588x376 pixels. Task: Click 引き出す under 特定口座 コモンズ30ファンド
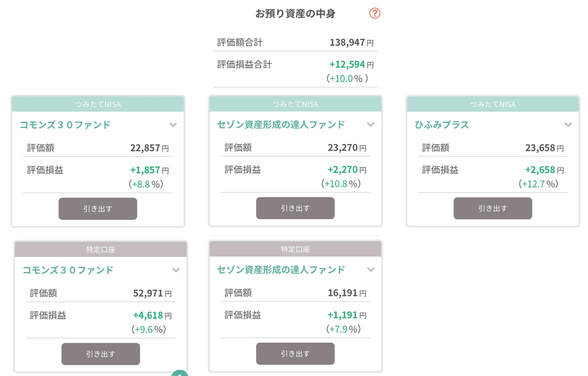100,354
